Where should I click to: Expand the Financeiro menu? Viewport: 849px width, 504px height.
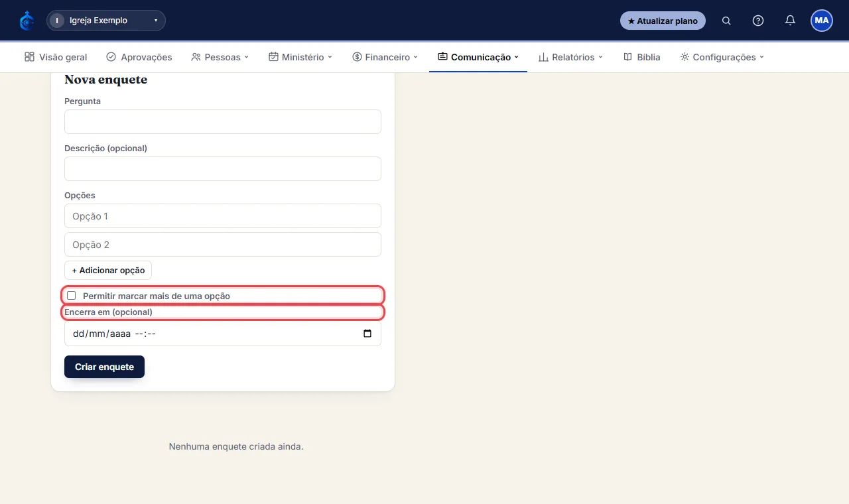point(385,57)
